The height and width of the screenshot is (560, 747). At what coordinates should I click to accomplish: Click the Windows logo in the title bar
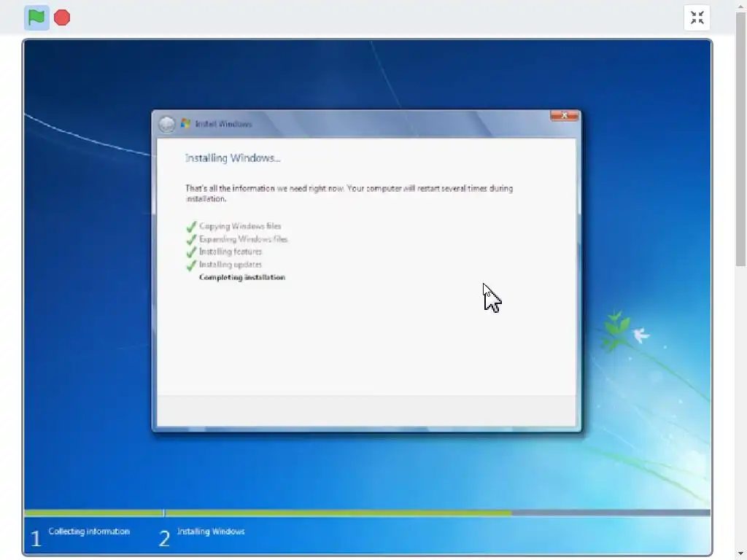click(x=185, y=124)
